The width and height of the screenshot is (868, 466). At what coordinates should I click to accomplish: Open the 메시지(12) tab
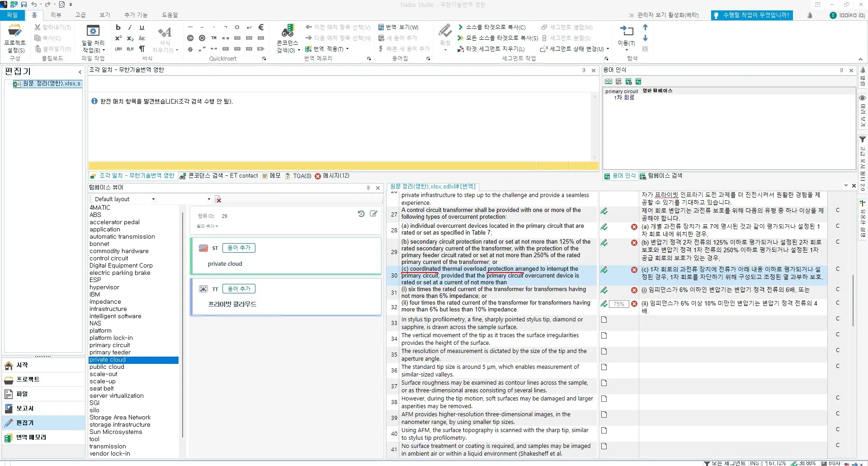tap(332, 176)
